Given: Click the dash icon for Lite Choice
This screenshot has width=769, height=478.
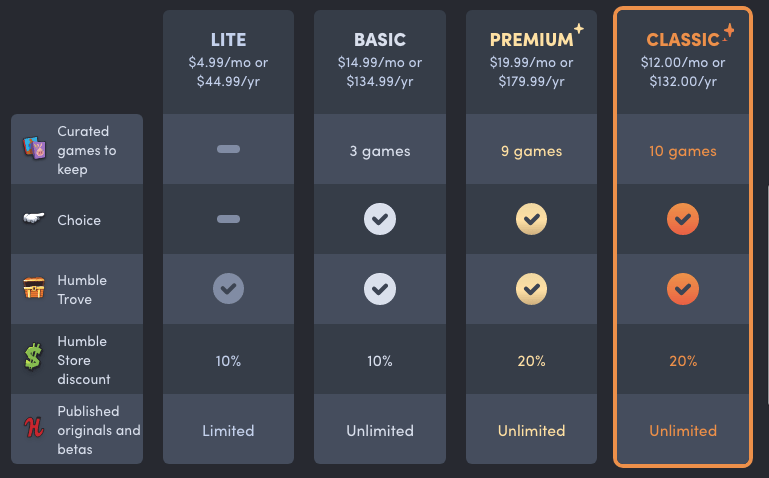Looking at the screenshot, I should pyautogui.click(x=229, y=219).
